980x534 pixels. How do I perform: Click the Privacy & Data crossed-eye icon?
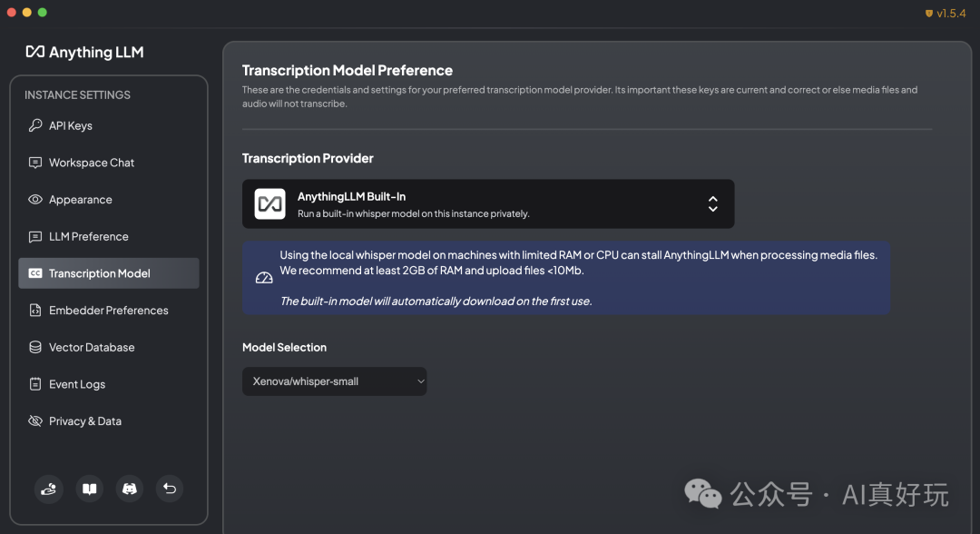(35, 421)
